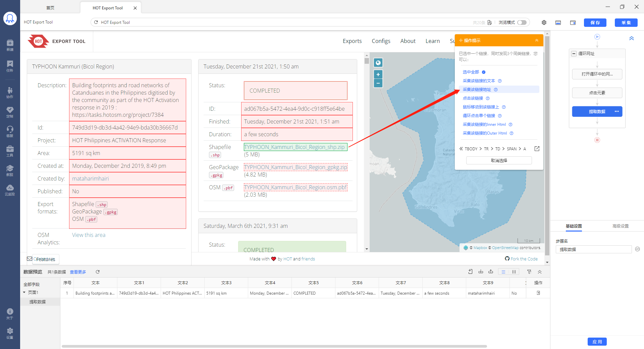Screen dimensions: 644x349
Task: Expand the 页面1 tree node
Action: pyautogui.click(x=24, y=292)
